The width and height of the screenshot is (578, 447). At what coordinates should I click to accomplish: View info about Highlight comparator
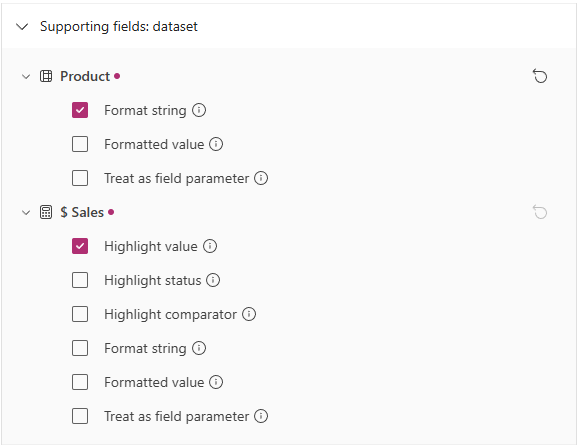(x=249, y=314)
